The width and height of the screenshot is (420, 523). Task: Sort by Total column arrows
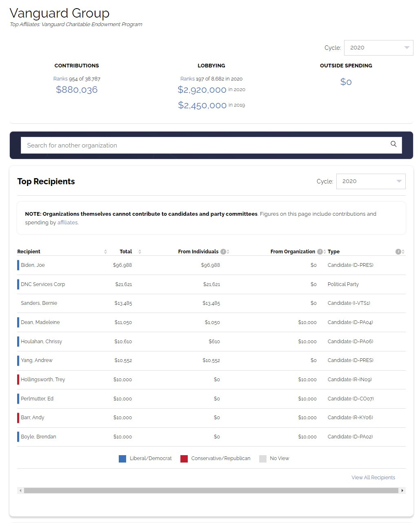click(x=140, y=252)
